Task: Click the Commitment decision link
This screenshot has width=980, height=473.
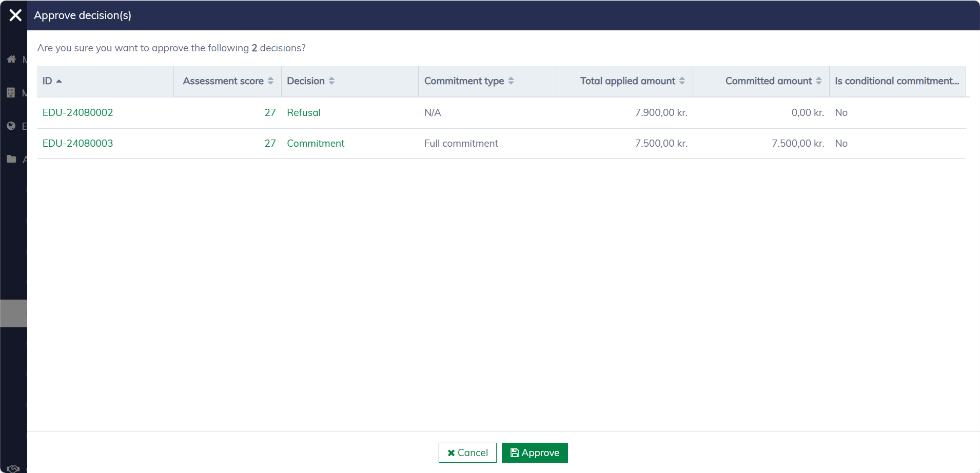Action: [x=316, y=144]
